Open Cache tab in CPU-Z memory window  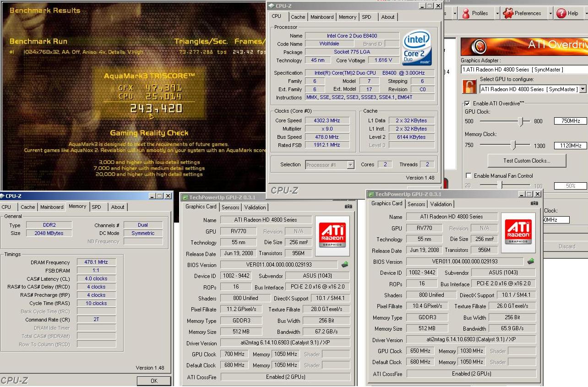(x=28, y=207)
